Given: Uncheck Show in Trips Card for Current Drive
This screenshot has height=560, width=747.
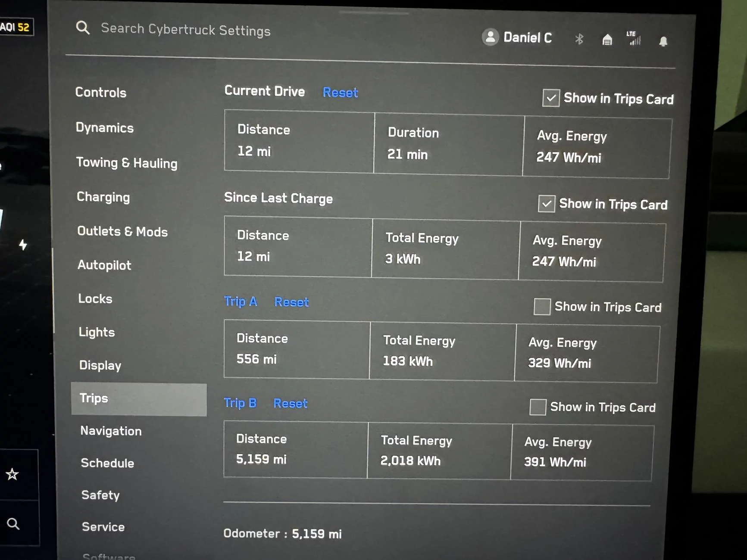Looking at the screenshot, I should click(x=551, y=98).
